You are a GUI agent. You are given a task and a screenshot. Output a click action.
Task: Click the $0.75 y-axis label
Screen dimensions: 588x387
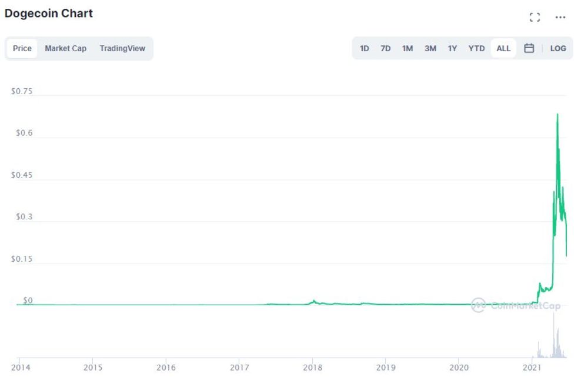(x=22, y=92)
